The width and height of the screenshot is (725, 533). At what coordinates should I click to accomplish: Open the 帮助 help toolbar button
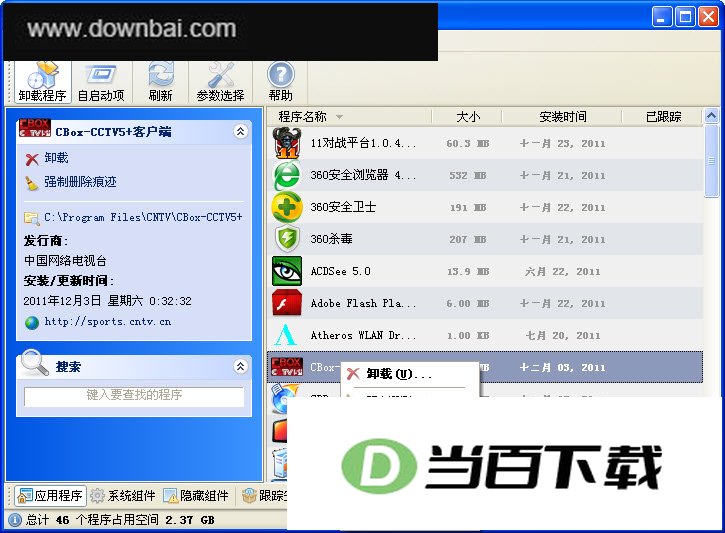[x=281, y=82]
